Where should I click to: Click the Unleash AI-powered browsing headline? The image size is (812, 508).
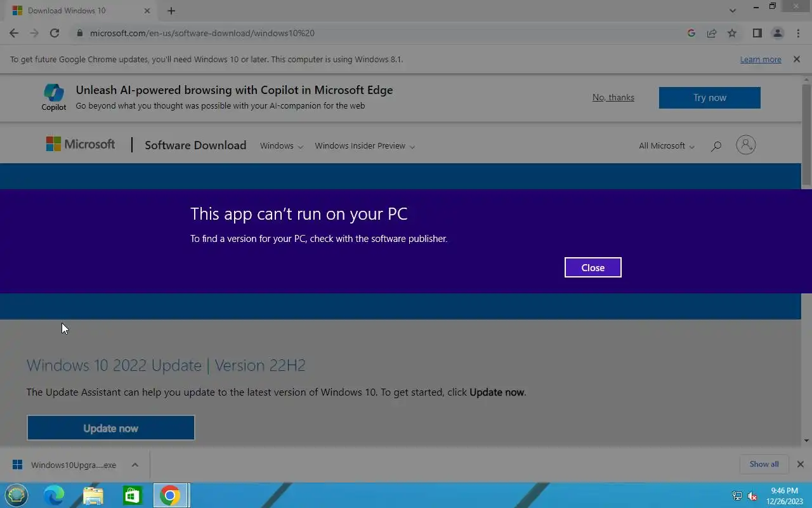[x=234, y=90]
